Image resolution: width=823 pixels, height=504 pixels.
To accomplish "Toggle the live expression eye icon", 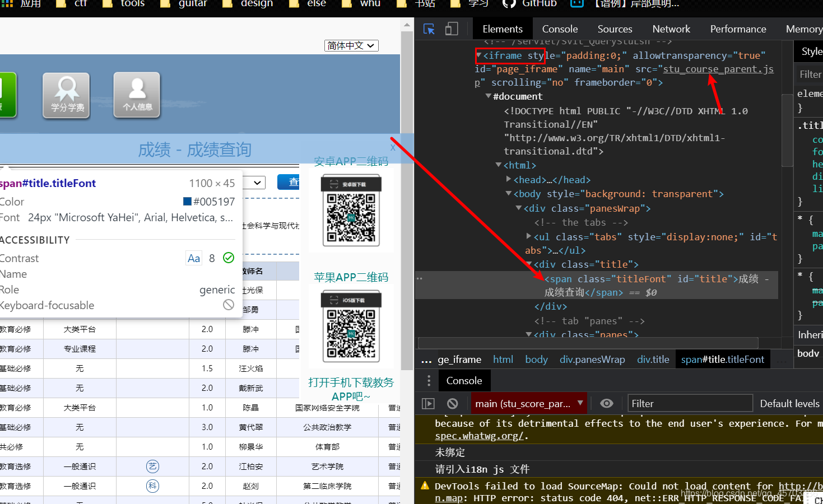I will [607, 404].
